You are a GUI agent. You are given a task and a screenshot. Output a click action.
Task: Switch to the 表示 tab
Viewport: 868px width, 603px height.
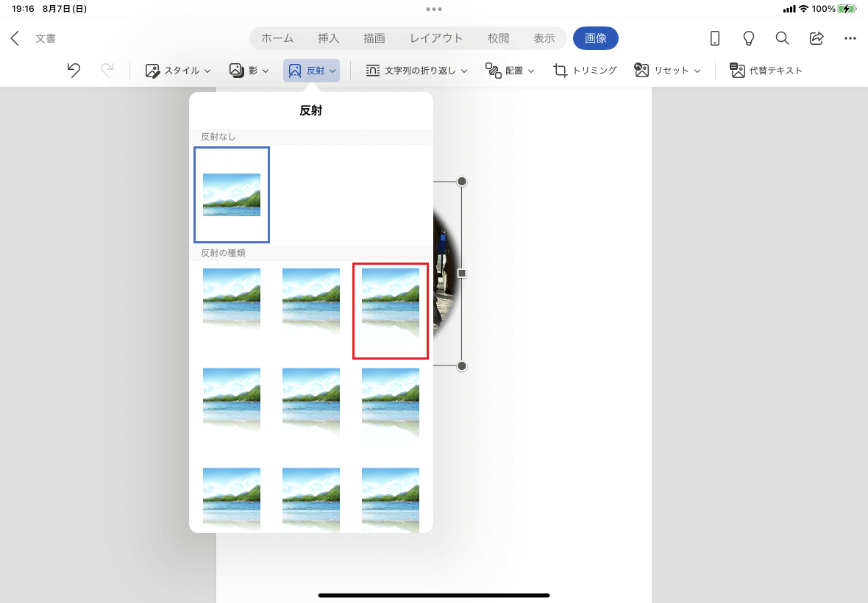tap(544, 38)
